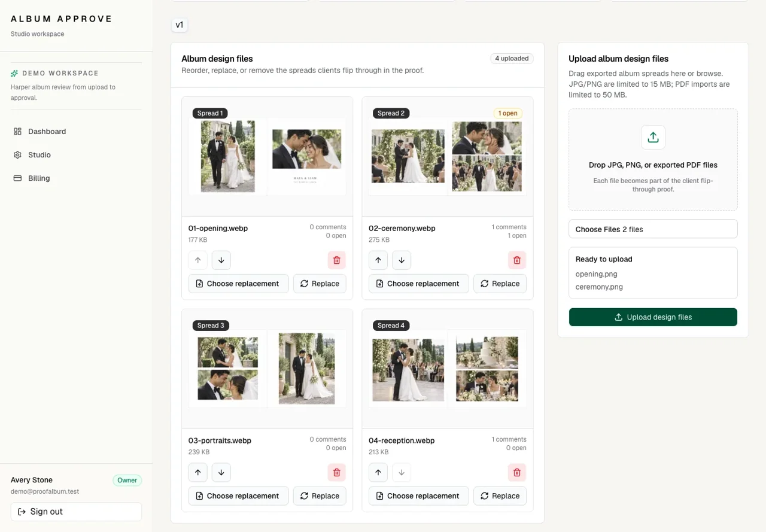Delete the 04-reception.webp spread
The width and height of the screenshot is (766, 532).
tap(517, 473)
